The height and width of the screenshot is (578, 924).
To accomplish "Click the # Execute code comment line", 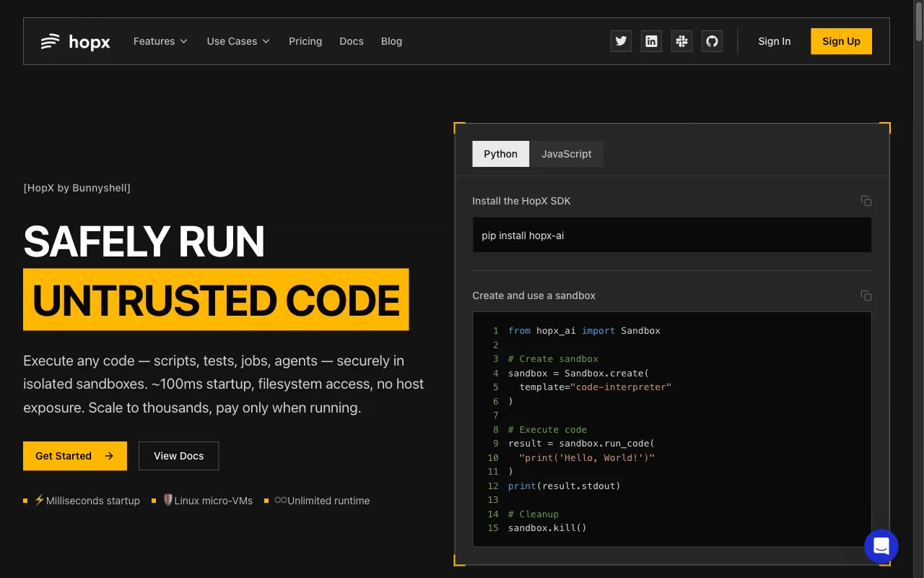I will pos(547,430).
